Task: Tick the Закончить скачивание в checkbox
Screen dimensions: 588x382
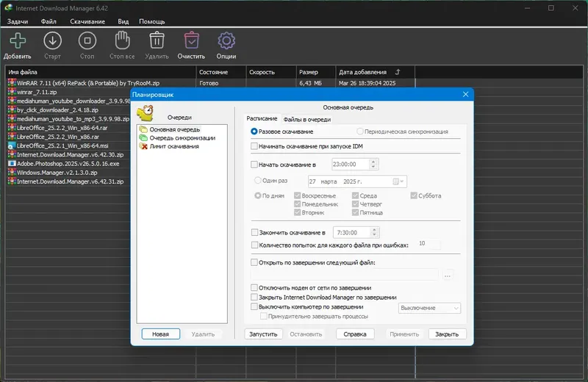Action: coord(254,232)
